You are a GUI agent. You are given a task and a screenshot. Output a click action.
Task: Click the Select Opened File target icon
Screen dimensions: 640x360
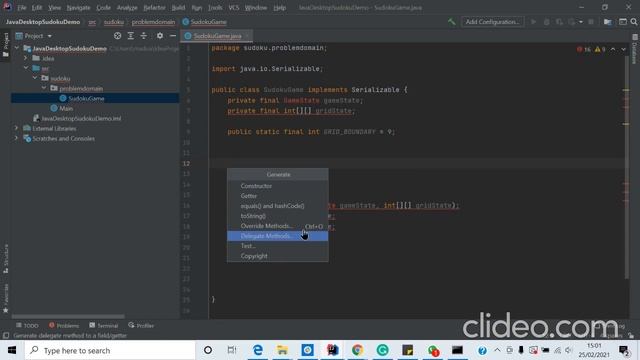[118, 36]
